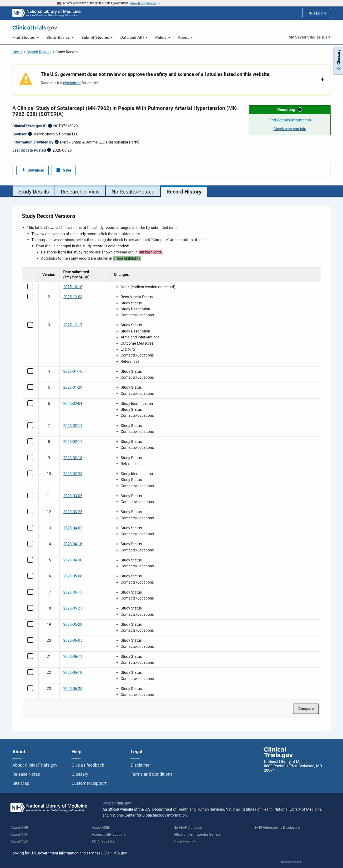343x868 pixels.
Task: Click the NIH National Library of Medicine logo
Action: pyautogui.click(x=46, y=13)
